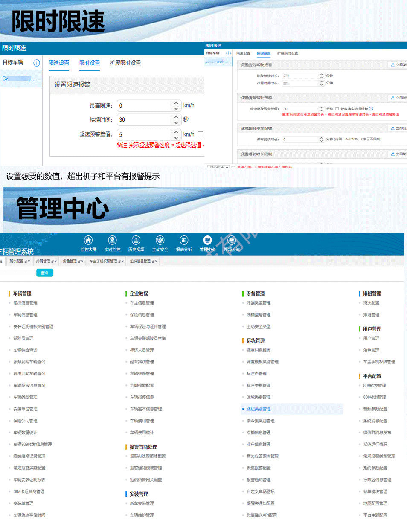Open 历史视频 from the top navigation

pyautogui.click(x=136, y=241)
